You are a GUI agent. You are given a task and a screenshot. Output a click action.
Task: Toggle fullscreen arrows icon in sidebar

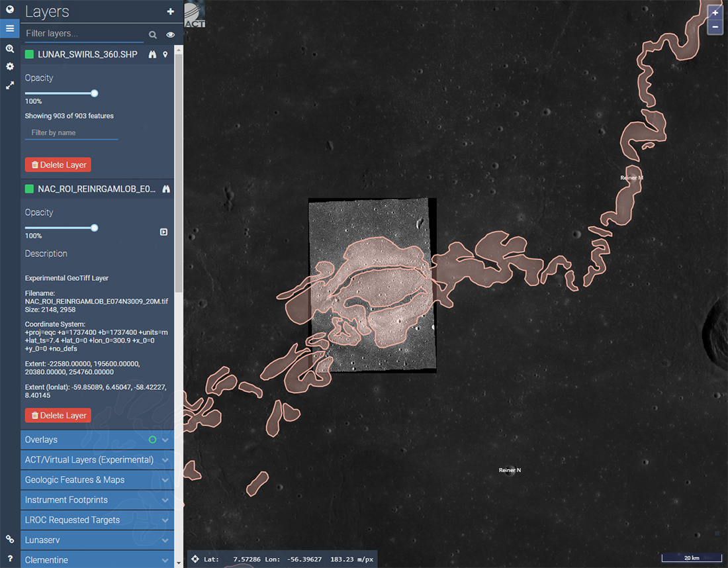pyautogui.click(x=10, y=85)
